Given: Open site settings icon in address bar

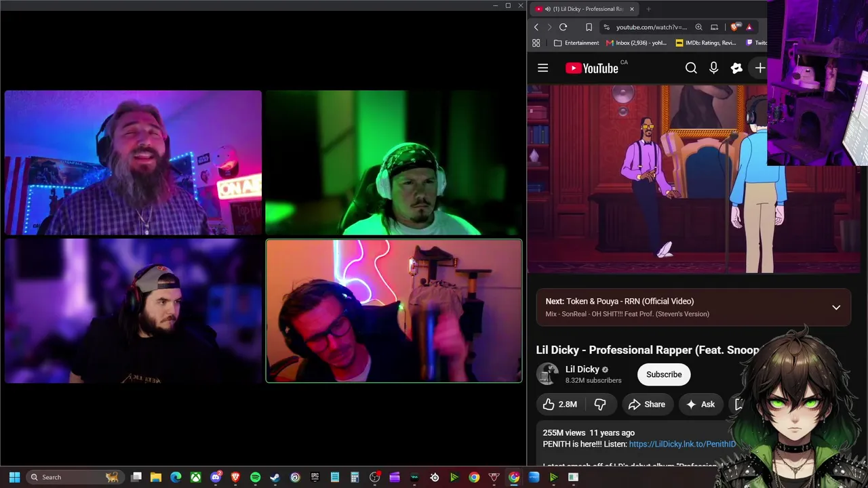Looking at the screenshot, I should 606,27.
